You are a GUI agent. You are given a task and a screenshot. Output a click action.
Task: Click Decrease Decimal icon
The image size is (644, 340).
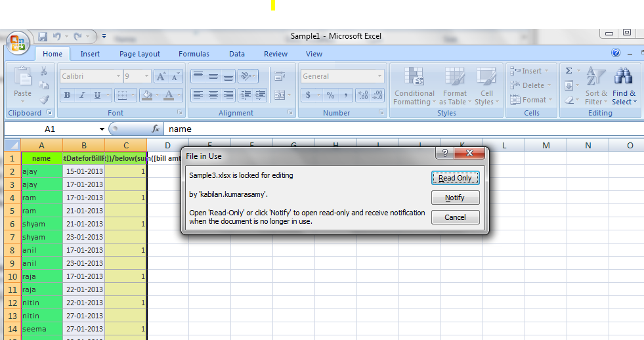click(377, 95)
